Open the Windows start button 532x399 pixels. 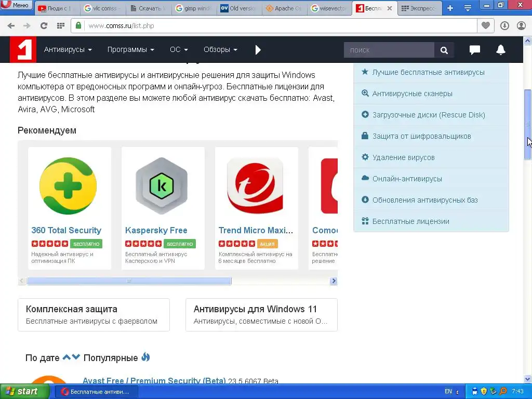[24, 392]
